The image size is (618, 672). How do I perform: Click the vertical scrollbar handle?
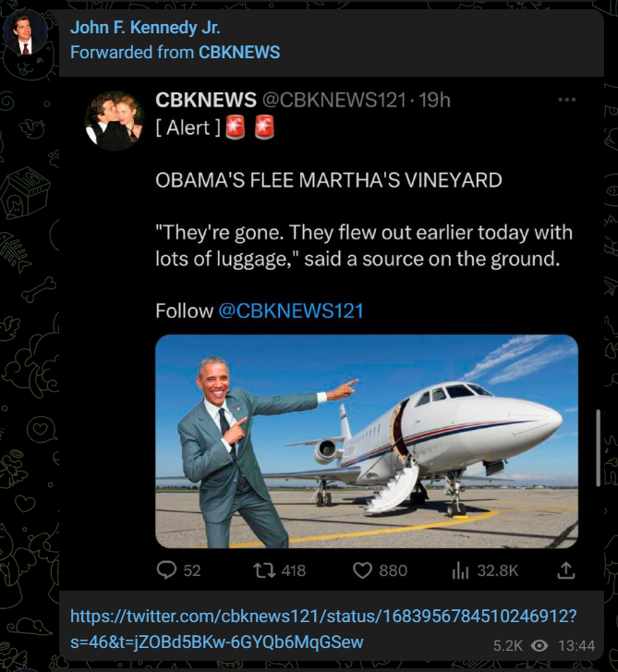point(599,448)
